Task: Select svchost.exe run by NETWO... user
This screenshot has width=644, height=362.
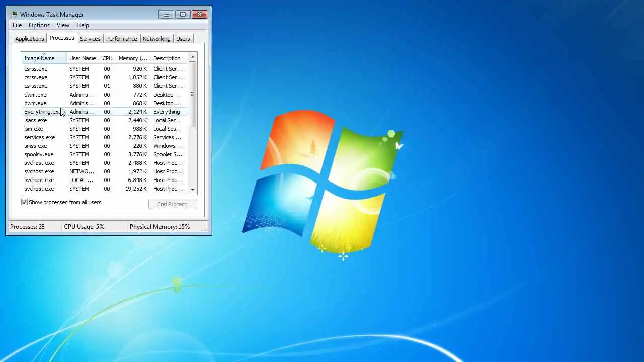Action: point(104,171)
